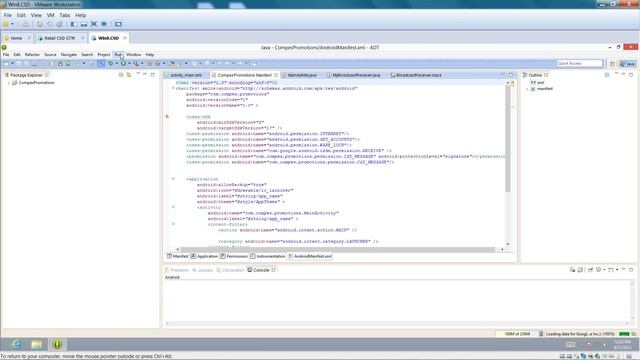Open Internet Explorer from the taskbar
Image resolution: width=640 pixels, height=360 pixels.
click(16, 344)
